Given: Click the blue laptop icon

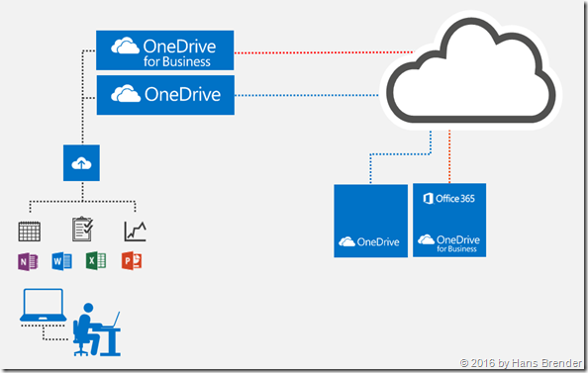Looking at the screenshot, I should pos(44,305).
